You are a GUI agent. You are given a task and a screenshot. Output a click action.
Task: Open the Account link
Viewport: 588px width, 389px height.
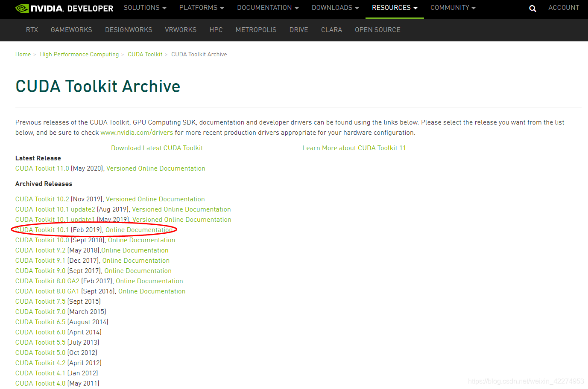coord(564,8)
